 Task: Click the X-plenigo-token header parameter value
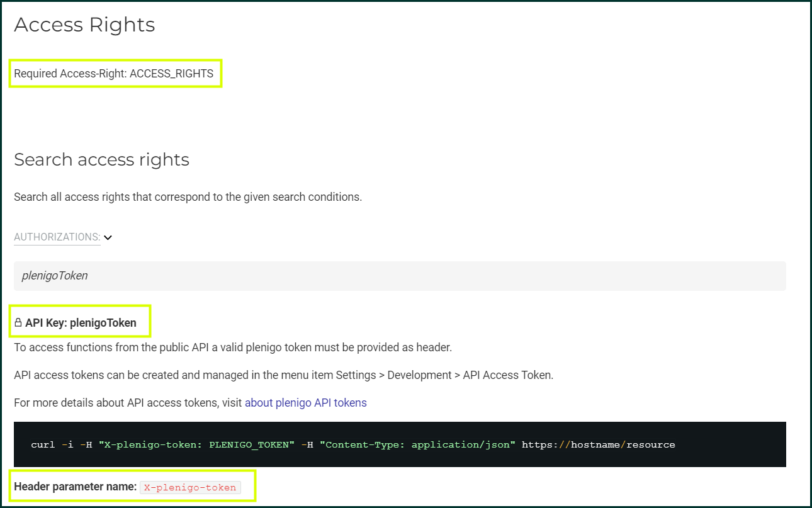[190, 487]
